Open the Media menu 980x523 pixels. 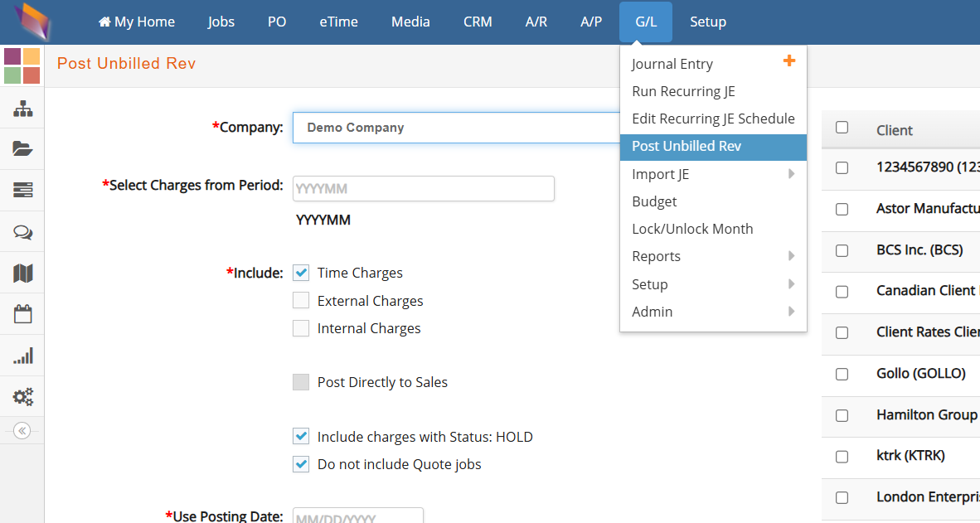tap(410, 22)
